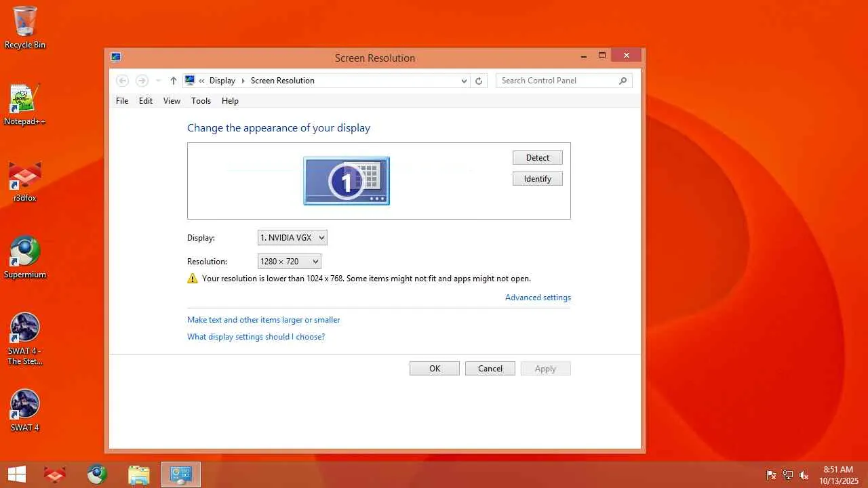This screenshot has width=868, height=488.
Task: Open the File menu
Action: point(122,101)
